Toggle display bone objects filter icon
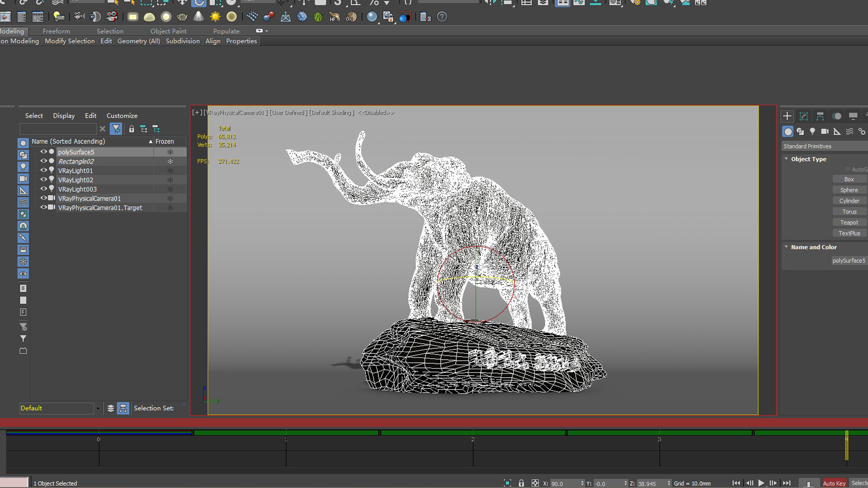Screen dimensions: 868x488 tap(23, 238)
